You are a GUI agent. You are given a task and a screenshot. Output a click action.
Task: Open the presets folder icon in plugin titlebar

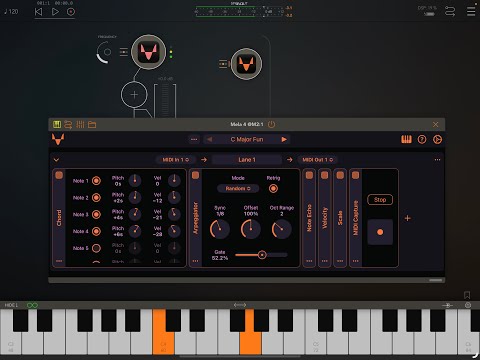coord(92,125)
